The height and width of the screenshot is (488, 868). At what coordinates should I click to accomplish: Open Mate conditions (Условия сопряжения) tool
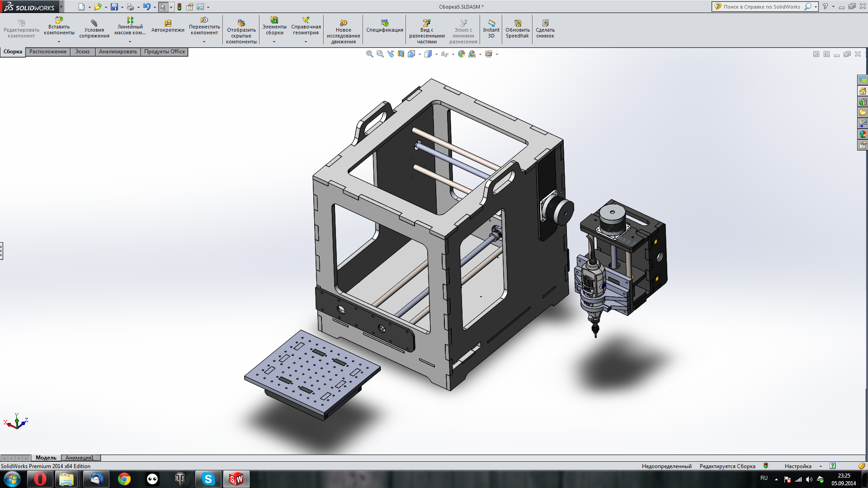(94, 29)
